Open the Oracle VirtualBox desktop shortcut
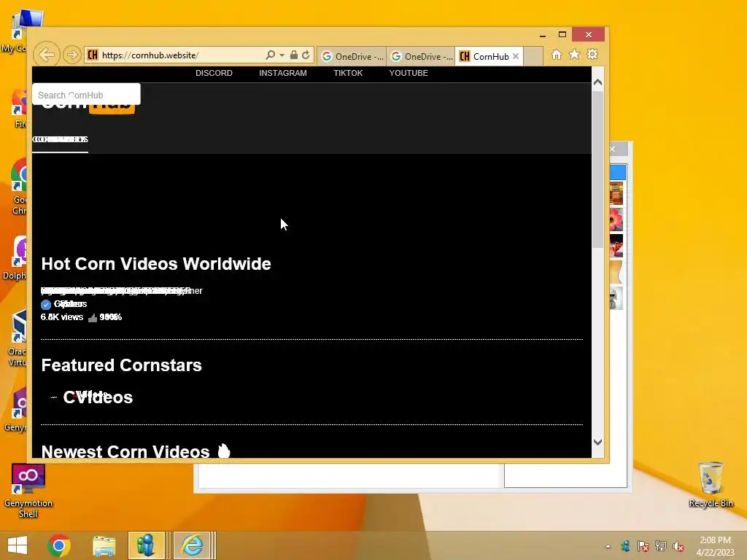This screenshot has height=560, width=747. point(18,338)
